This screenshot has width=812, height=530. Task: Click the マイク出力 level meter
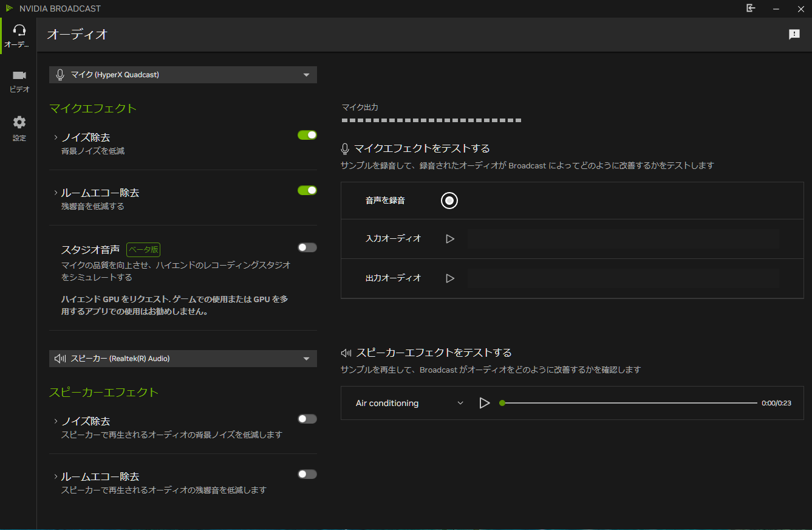coord(431,120)
